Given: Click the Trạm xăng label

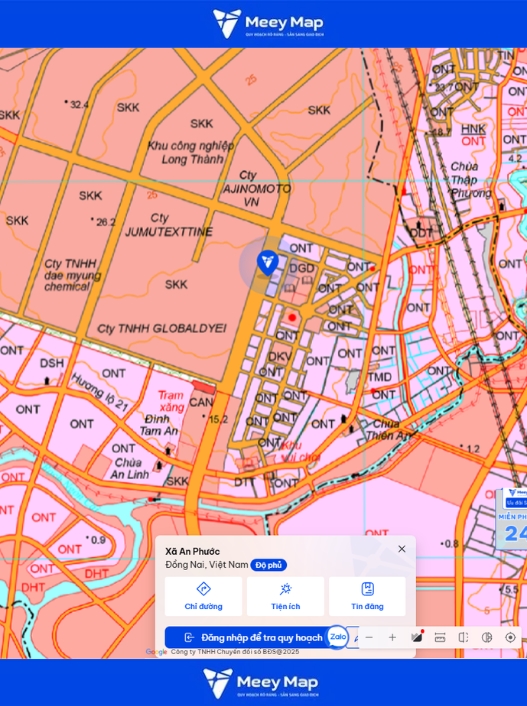Looking at the screenshot, I should (x=171, y=401).
